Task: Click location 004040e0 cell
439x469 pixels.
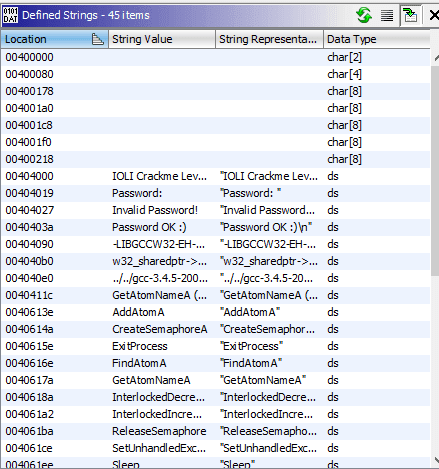Action: pyautogui.click(x=29, y=278)
